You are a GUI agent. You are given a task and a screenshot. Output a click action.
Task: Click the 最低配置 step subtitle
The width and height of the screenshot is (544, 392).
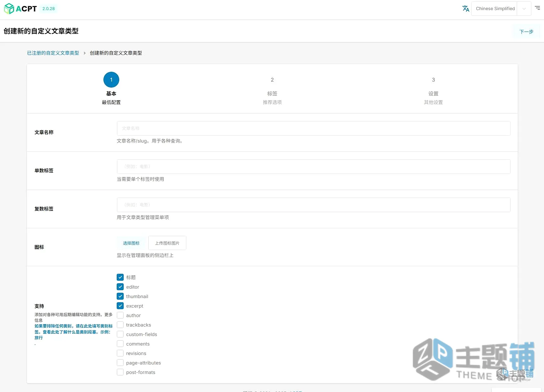pyautogui.click(x=111, y=102)
